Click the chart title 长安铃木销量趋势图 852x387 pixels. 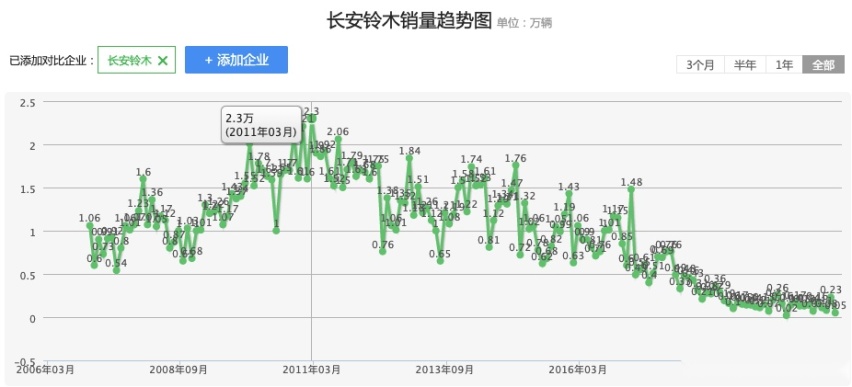click(409, 21)
